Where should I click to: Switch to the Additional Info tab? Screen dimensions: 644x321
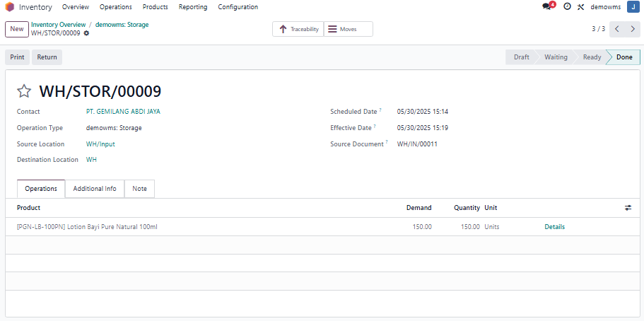(x=95, y=189)
